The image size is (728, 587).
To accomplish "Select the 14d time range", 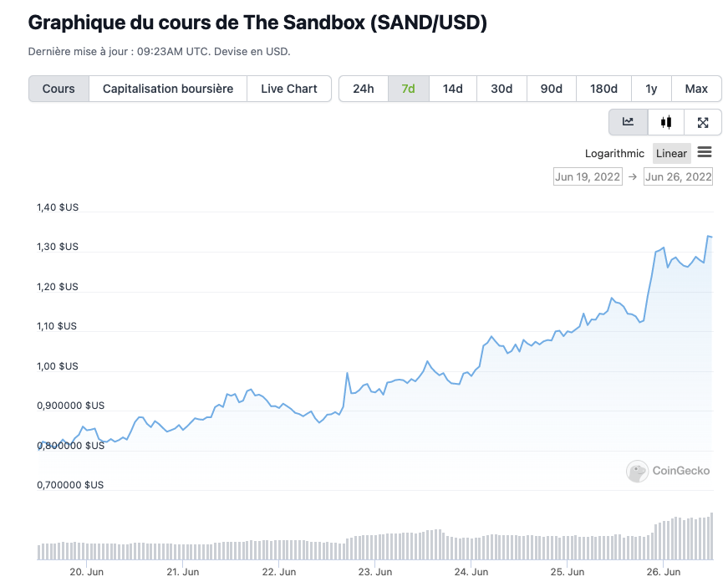I will point(453,89).
